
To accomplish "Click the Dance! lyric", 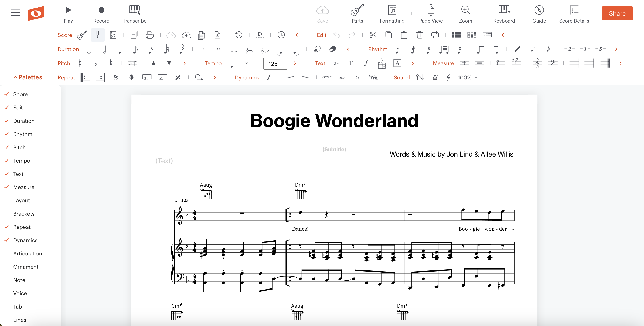I will click(x=300, y=229).
